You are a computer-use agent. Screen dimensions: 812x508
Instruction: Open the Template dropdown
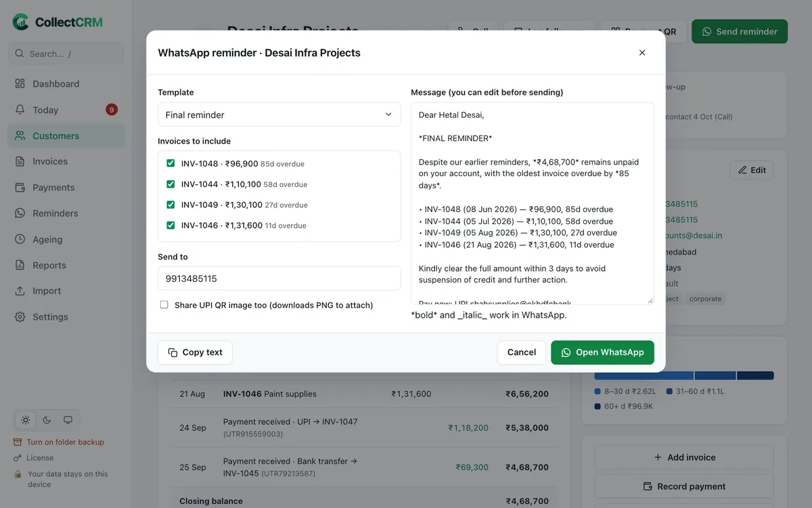coord(279,114)
